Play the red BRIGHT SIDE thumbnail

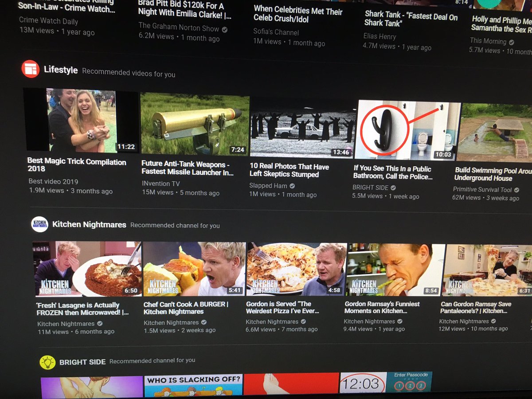pyautogui.click(x=291, y=383)
